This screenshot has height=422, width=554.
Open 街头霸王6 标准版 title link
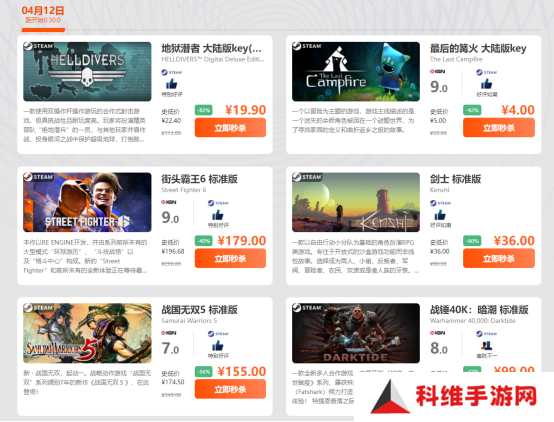(x=199, y=179)
